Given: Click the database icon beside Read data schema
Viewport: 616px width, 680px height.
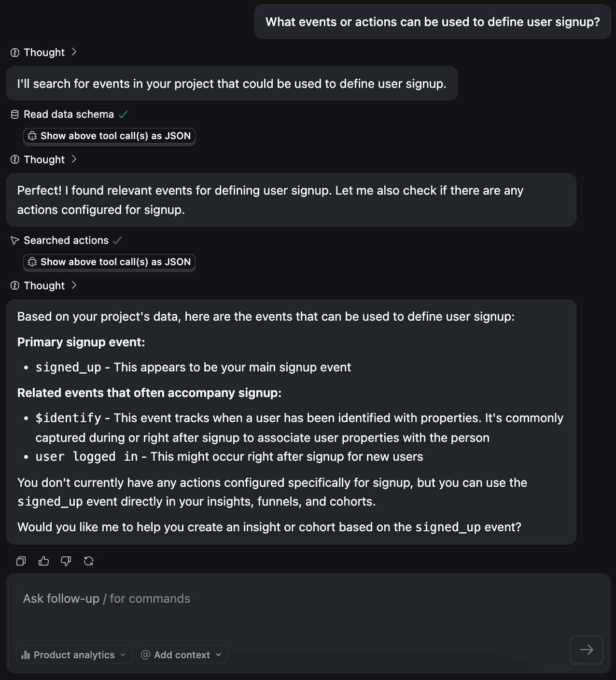Looking at the screenshot, I should tap(14, 114).
